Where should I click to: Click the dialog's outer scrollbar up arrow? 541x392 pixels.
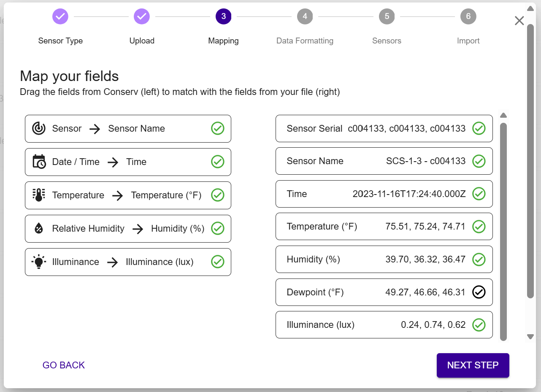[x=530, y=8]
